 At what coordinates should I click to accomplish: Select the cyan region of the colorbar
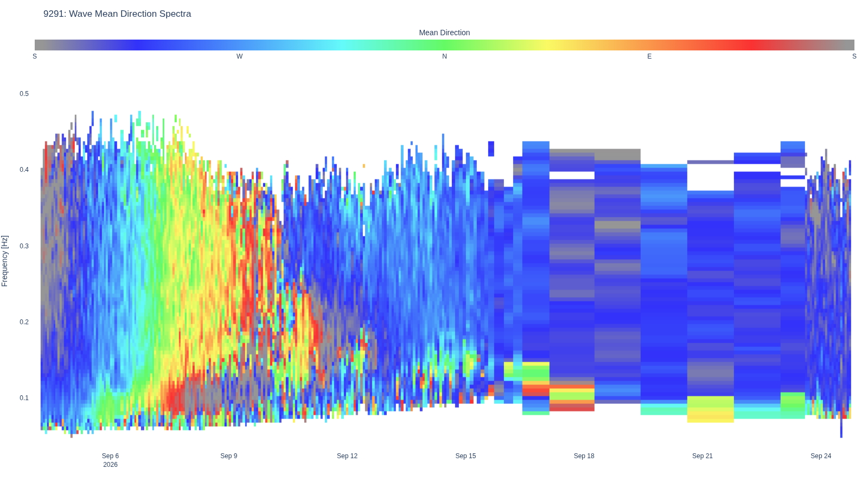point(342,45)
